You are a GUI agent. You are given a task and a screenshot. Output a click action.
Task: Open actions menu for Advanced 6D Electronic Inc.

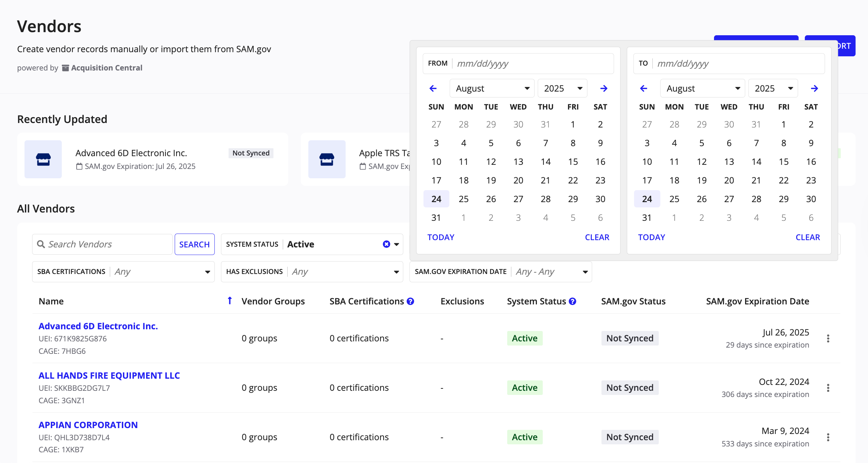828,338
